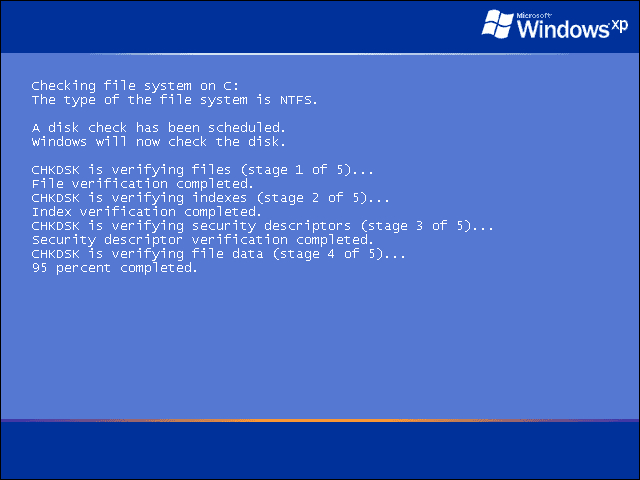Screen dimensions: 640x480
Task: Click the XP superscript in the logo
Action: tap(620, 27)
